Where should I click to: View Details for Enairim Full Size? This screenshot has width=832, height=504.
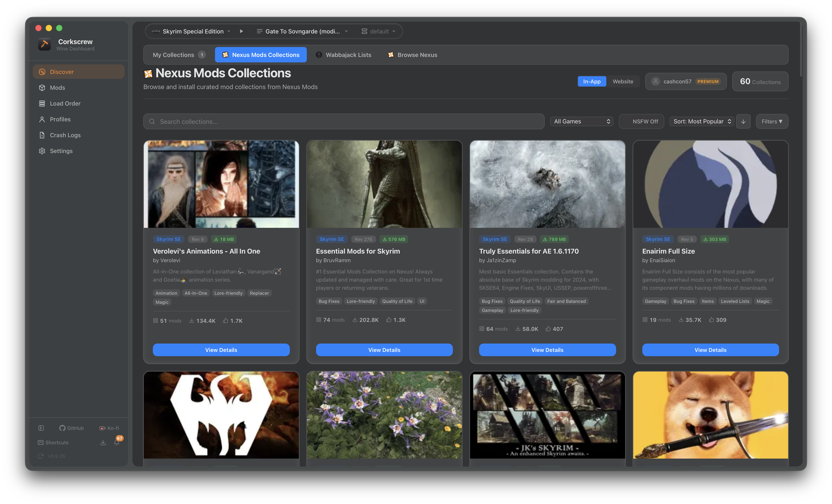coord(710,350)
